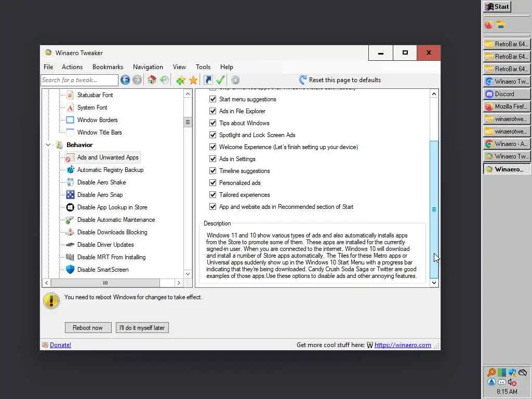Open settings gear icon in toolbar
532x399 pixels.
pos(235,80)
